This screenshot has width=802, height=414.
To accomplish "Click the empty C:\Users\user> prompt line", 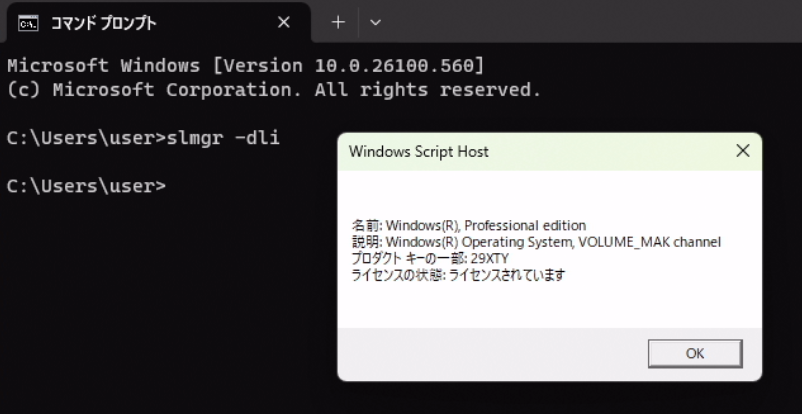I will pos(86,186).
